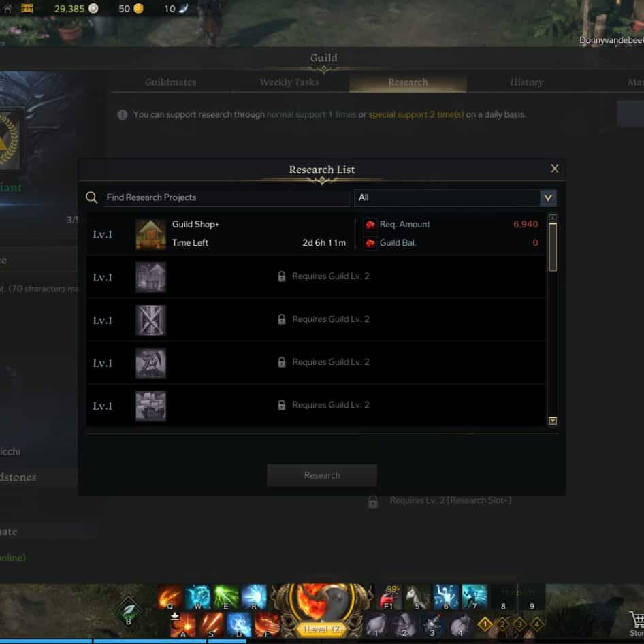Open the Guildmates tab
644x644 pixels.
point(170,82)
